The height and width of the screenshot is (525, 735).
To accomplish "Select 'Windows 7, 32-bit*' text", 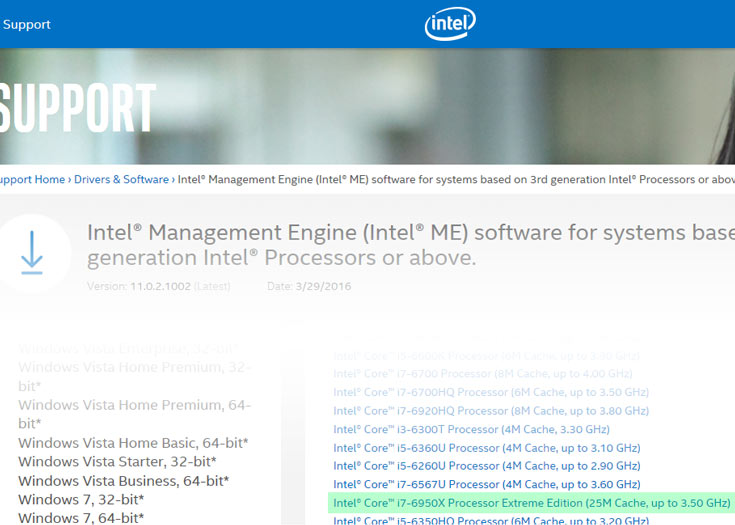I will pyautogui.click(x=81, y=500).
